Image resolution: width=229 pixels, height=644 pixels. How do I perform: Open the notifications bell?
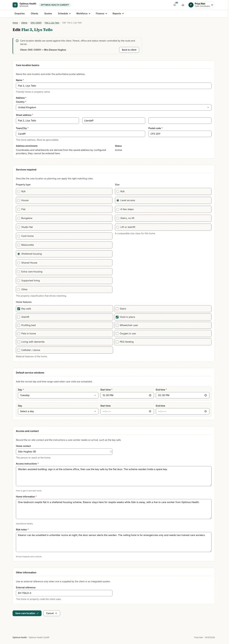click(175, 5)
